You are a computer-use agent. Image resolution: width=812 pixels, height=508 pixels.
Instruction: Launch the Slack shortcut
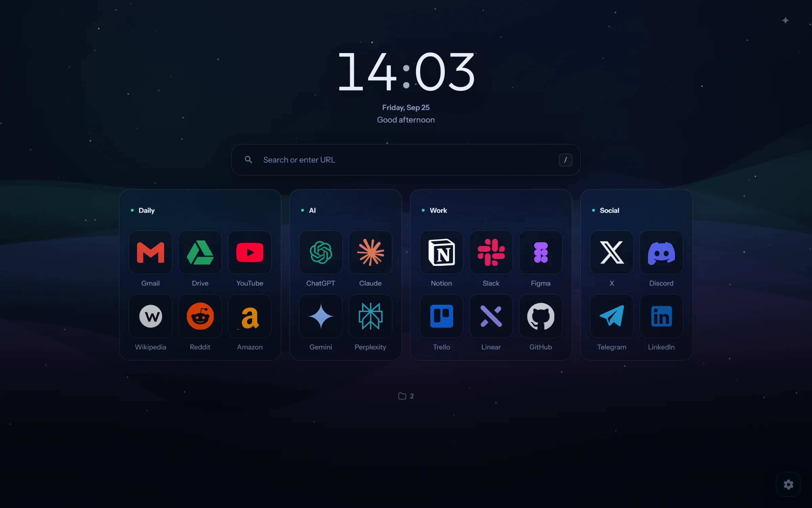click(x=491, y=252)
